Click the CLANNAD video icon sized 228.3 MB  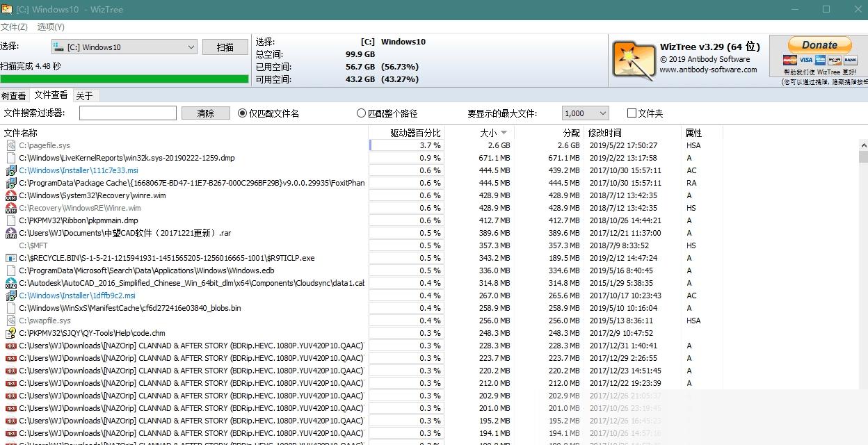[10, 346]
